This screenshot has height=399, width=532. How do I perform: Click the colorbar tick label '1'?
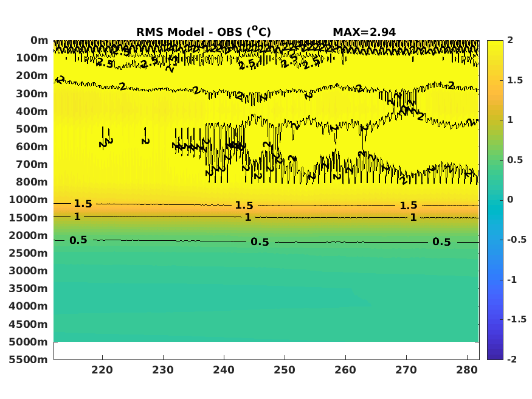(x=510, y=120)
